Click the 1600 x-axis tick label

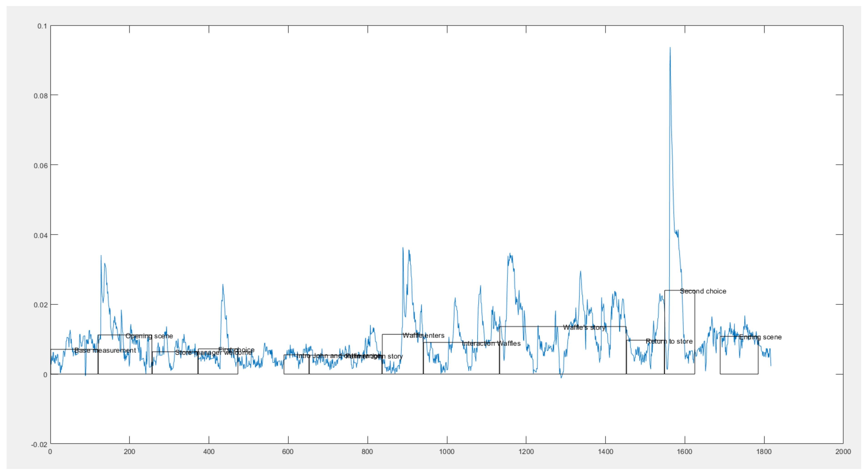pos(684,452)
